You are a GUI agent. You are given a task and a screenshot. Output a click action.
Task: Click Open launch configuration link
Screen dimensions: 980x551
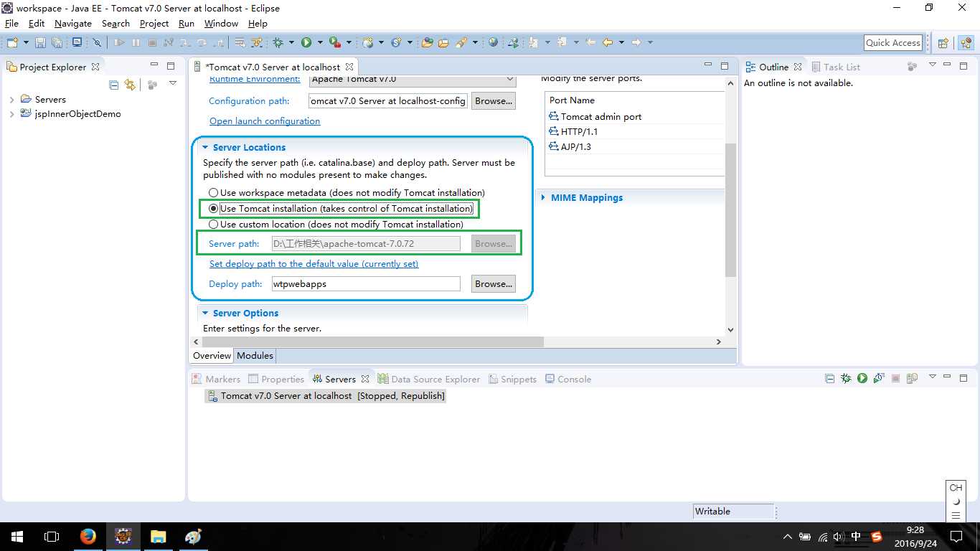tap(265, 121)
